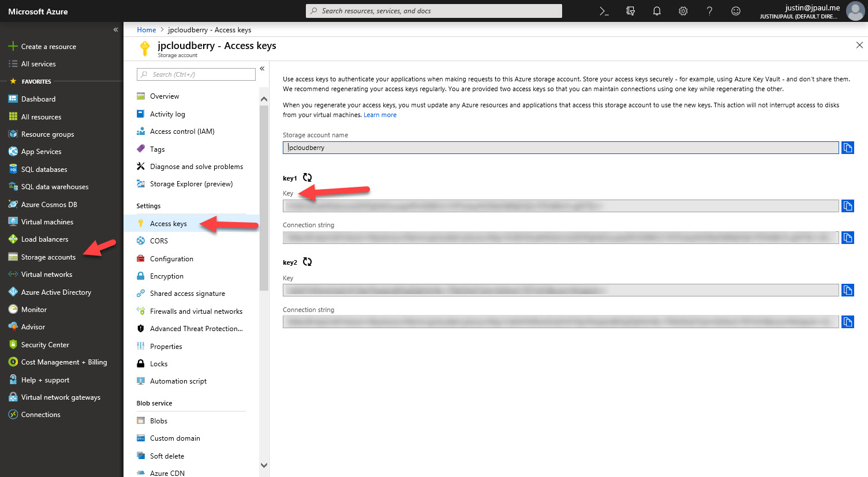Regenerate key2 using its refresh icon

(308, 262)
